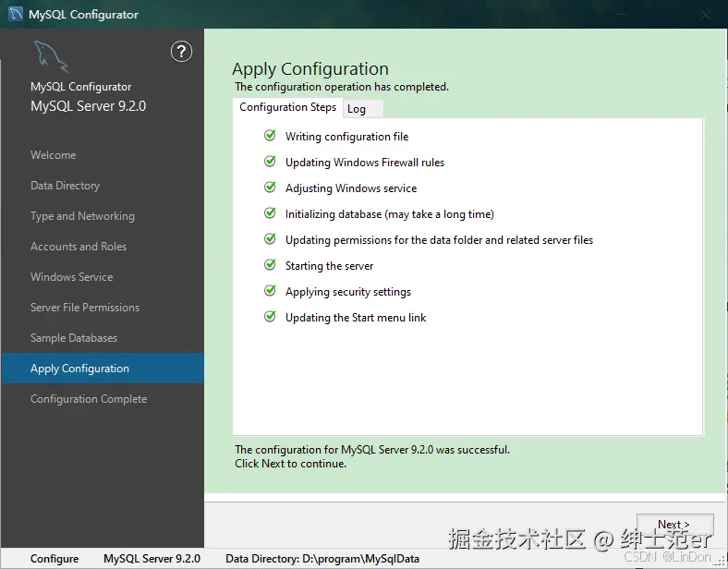The height and width of the screenshot is (569, 728).
Task: Click the MySQL dolphin logo in sidebar
Action: (x=51, y=56)
